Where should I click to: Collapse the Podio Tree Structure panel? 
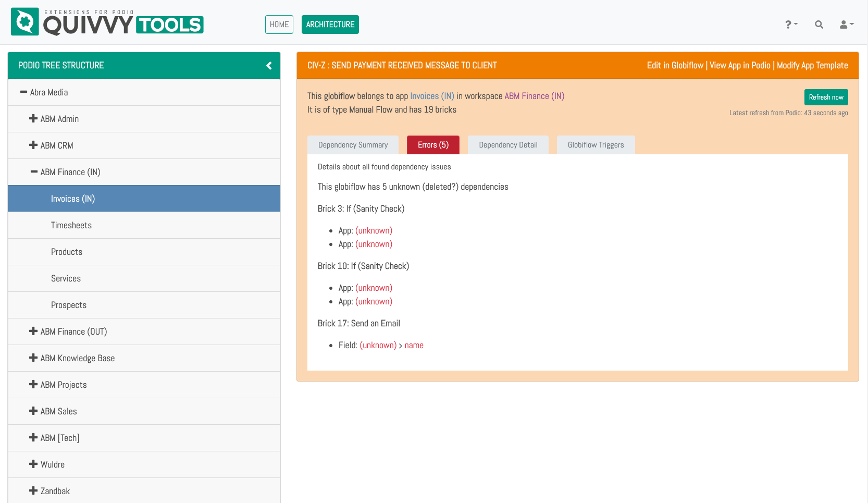pos(269,66)
